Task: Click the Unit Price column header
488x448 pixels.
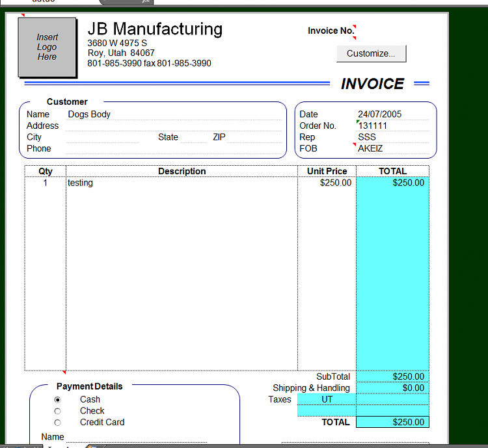Action: (x=327, y=171)
